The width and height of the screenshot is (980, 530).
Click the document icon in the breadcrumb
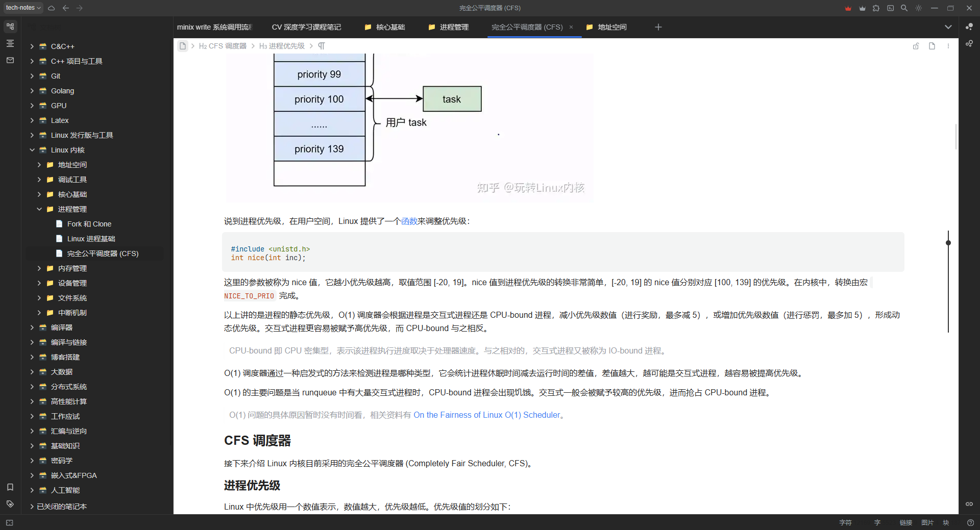183,46
